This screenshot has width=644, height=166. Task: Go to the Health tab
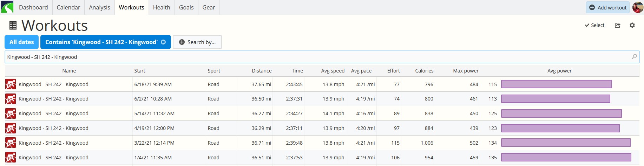tap(162, 7)
